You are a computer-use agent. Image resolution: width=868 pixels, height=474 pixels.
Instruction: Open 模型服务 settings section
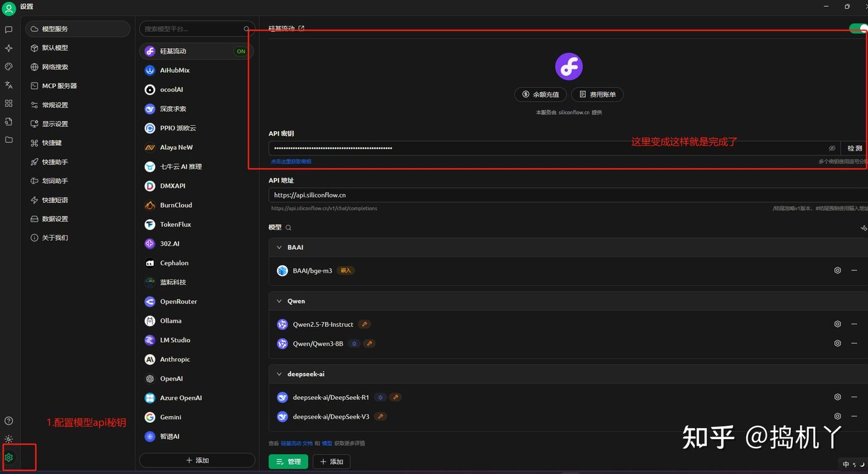(78, 29)
